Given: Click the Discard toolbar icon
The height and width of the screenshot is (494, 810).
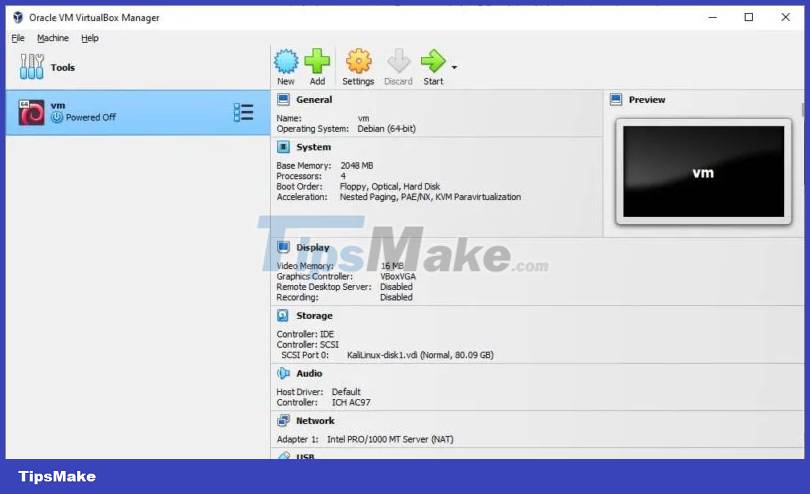Looking at the screenshot, I should click(398, 61).
